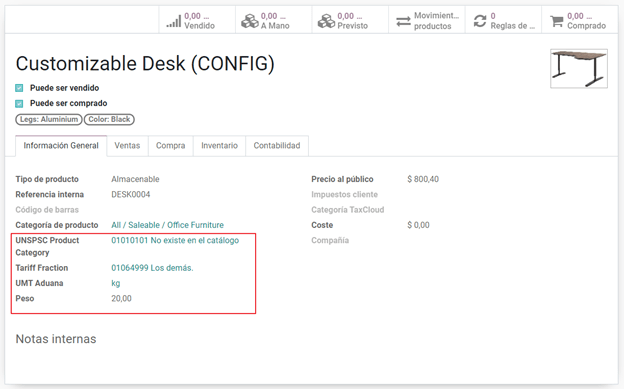This screenshot has width=624, height=389.
Task: Click the Vendido bar chart icon
Action: pyautogui.click(x=174, y=21)
